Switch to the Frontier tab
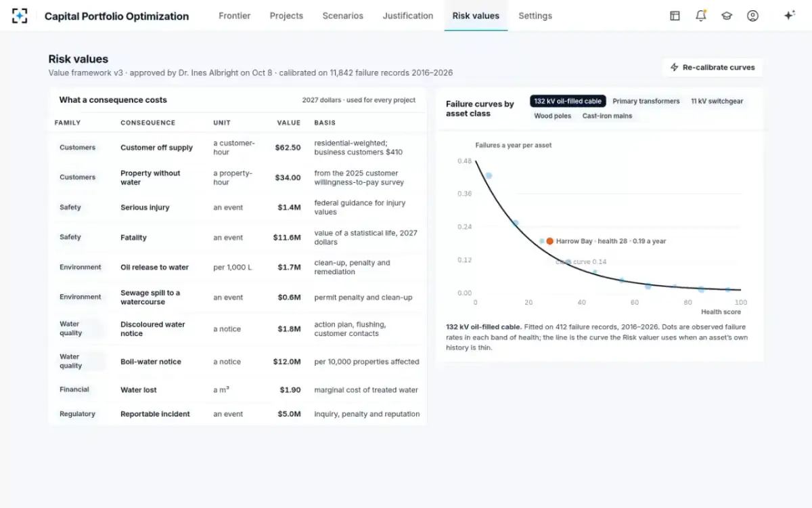This screenshot has width=812, height=508. pyautogui.click(x=235, y=16)
